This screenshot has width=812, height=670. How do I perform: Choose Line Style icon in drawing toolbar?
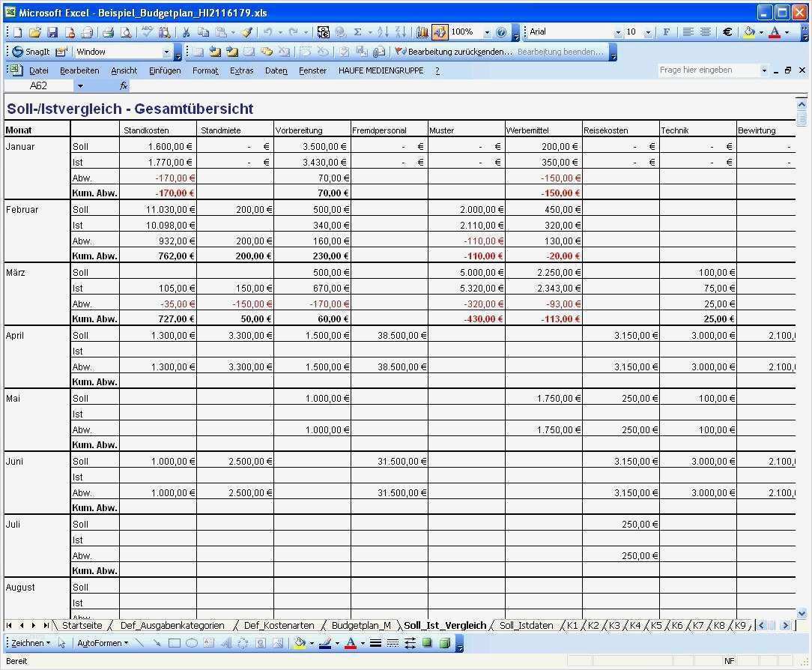click(375, 643)
